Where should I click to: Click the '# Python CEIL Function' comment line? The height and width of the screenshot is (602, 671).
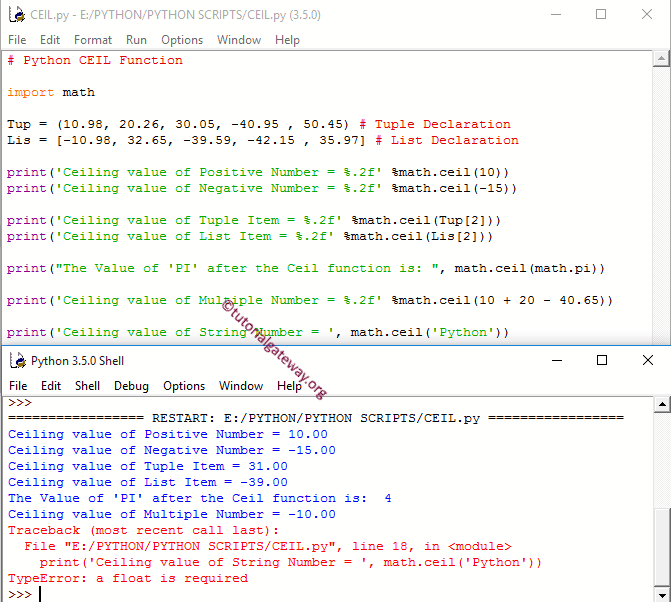[x=95, y=60]
